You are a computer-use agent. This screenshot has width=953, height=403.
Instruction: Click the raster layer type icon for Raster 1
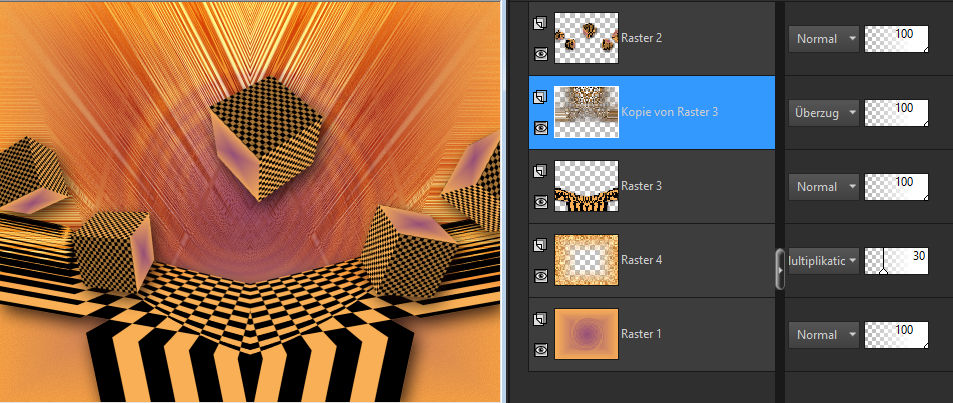pos(541,319)
